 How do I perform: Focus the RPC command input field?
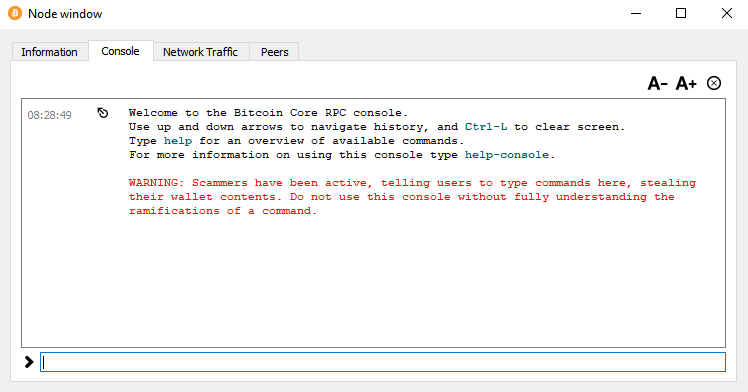tap(383, 362)
